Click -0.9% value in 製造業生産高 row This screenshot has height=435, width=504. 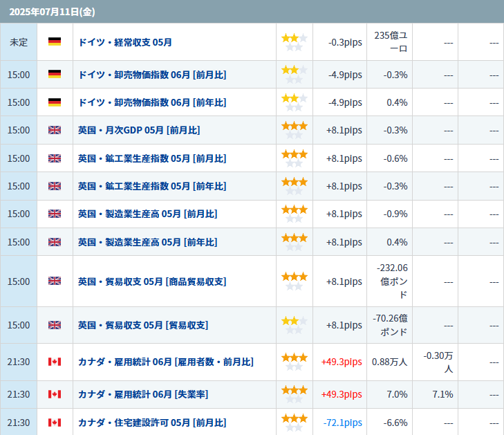395,214
